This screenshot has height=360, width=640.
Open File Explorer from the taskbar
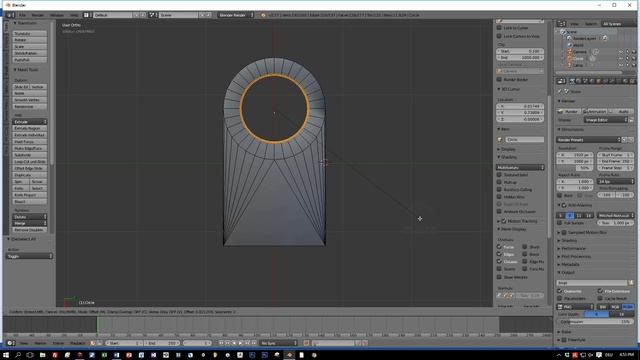pyautogui.click(x=42, y=355)
